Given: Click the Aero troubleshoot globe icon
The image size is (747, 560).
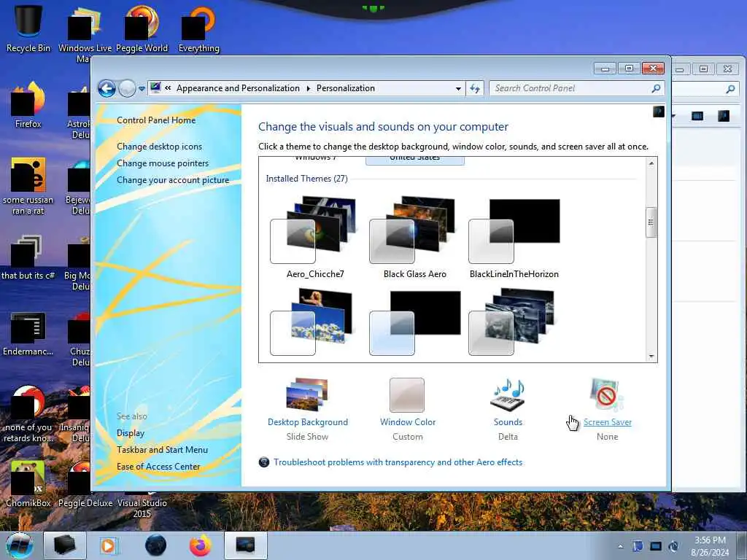Looking at the screenshot, I should (264, 462).
